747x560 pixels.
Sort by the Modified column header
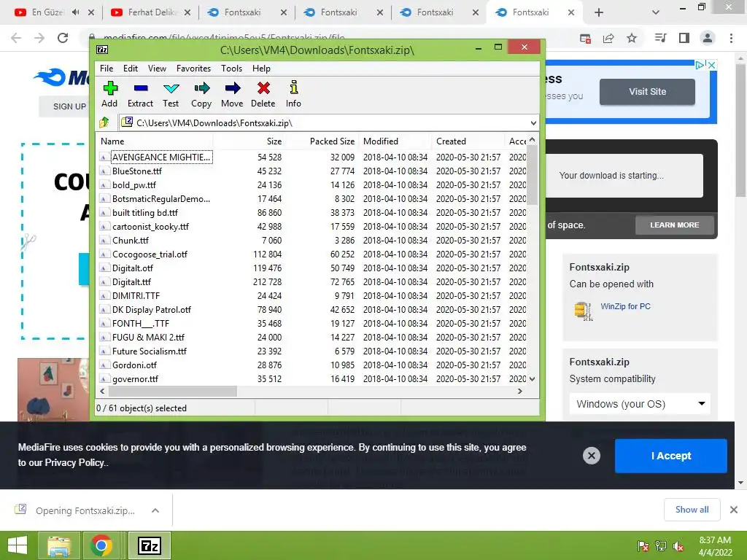pos(395,141)
